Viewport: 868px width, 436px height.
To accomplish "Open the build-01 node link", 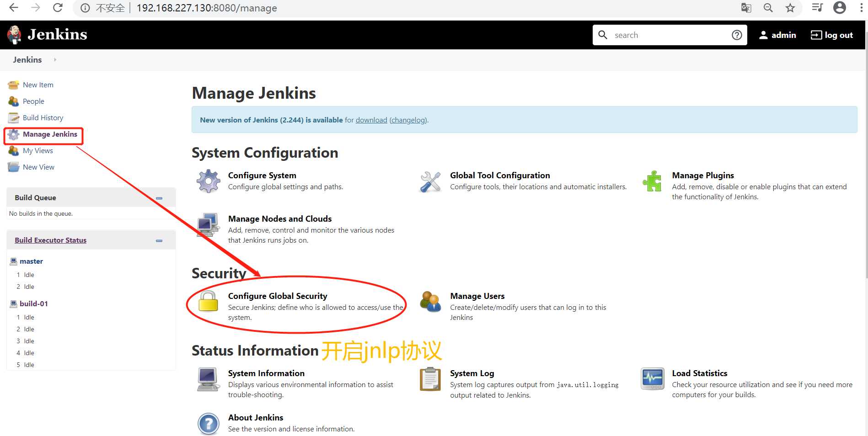I will [x=34, y=304].
